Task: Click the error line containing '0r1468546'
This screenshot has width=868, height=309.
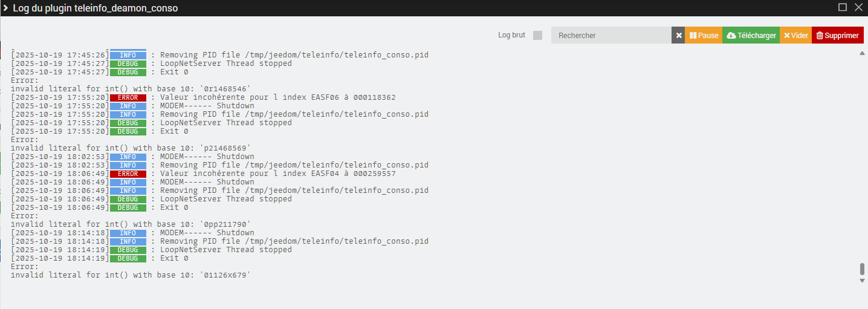Action: click(131, 89)
